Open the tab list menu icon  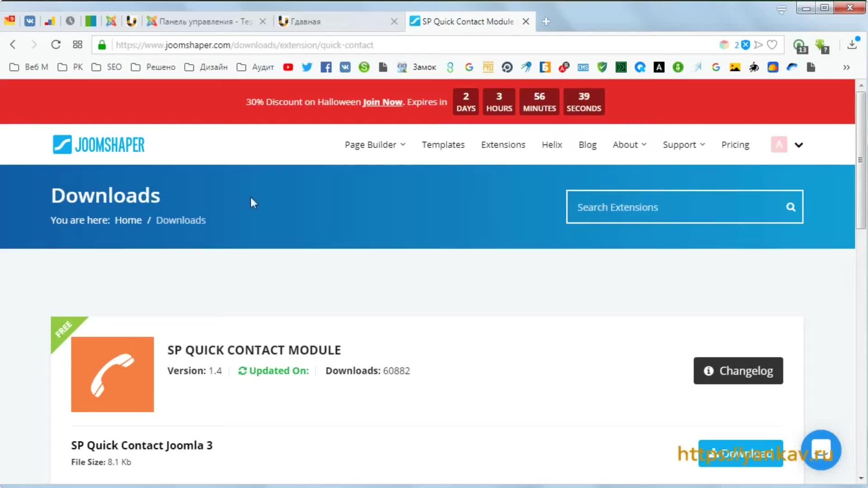(x=782, y=9)
